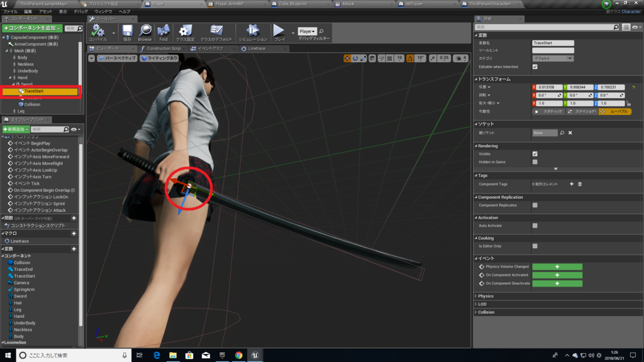Open Chrome from the Windows taskbar
The image size is (644, 362).
tap(238, 355)
